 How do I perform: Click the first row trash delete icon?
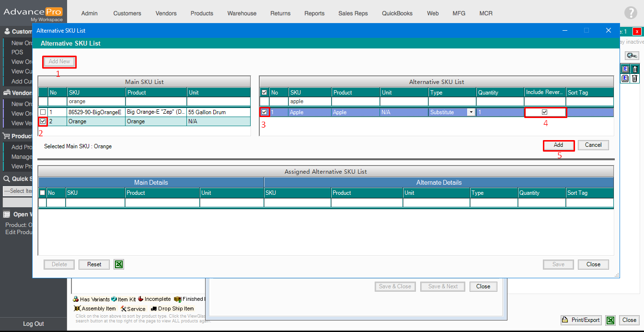(635, 69)
